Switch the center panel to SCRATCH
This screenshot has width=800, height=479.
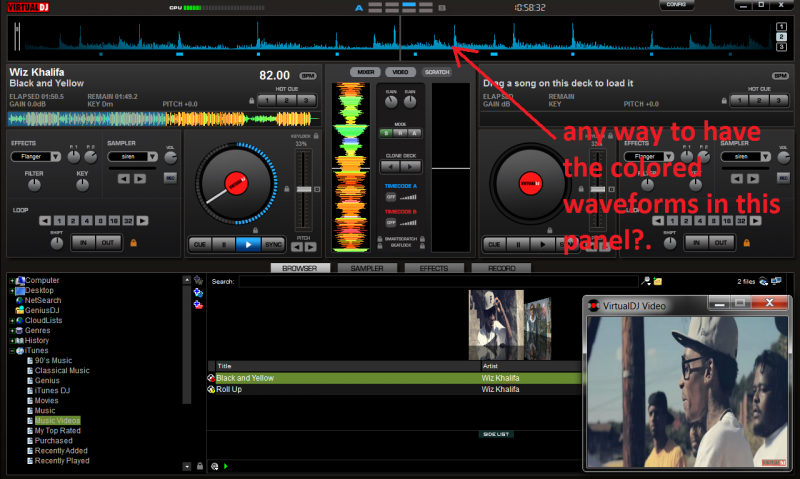437,72
